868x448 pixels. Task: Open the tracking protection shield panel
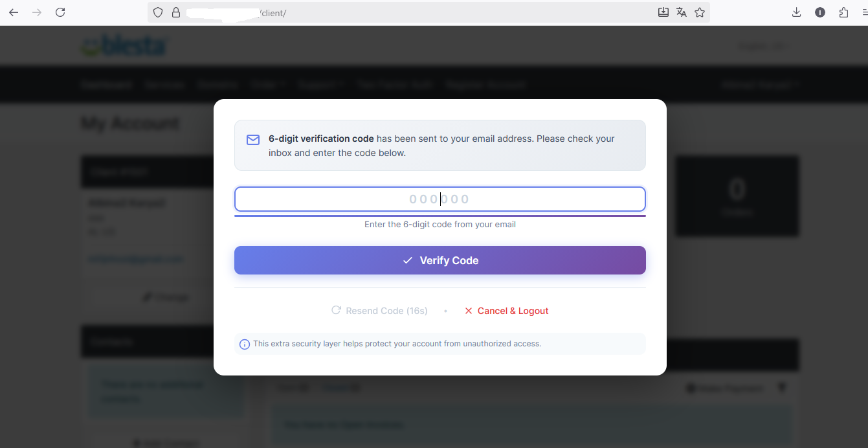[158, 12]
